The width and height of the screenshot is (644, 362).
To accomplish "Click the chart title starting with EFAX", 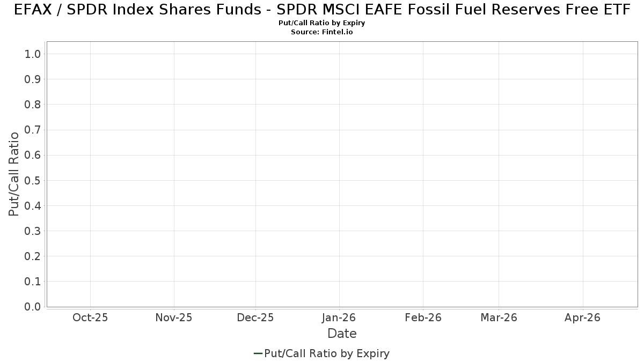I will (x=322, y=10).
